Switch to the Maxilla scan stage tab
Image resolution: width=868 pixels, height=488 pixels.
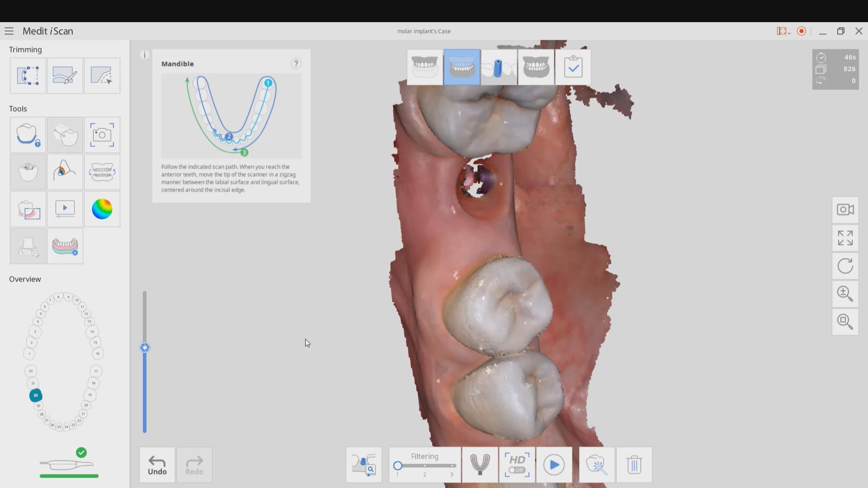[425, 67]
